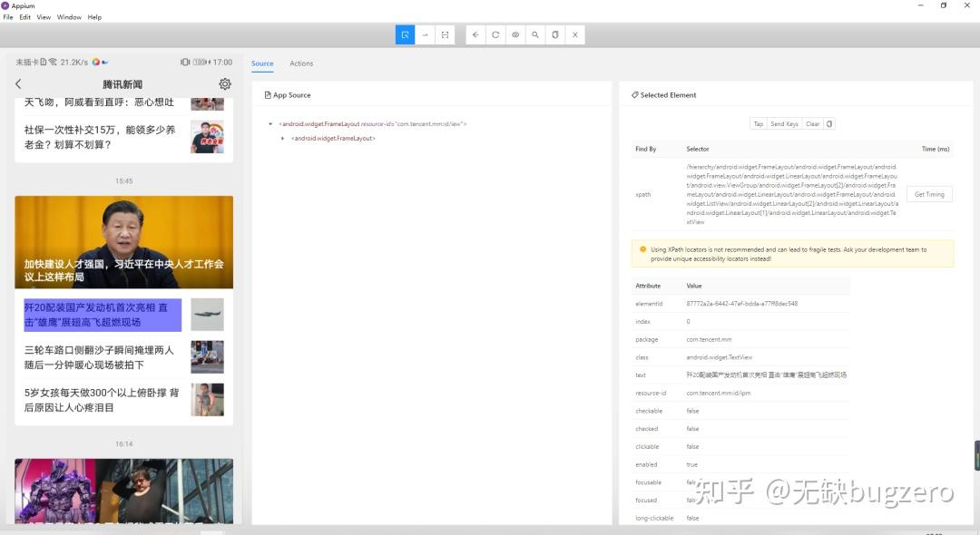The width and height of the screenshot is (980, 535).
Task: Open the Edit menu
Action: [x=25, y=17]
